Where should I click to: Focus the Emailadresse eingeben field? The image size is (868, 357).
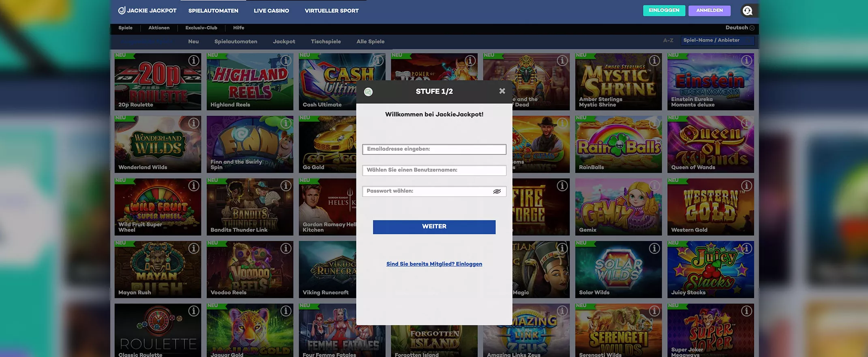(434, 149)
